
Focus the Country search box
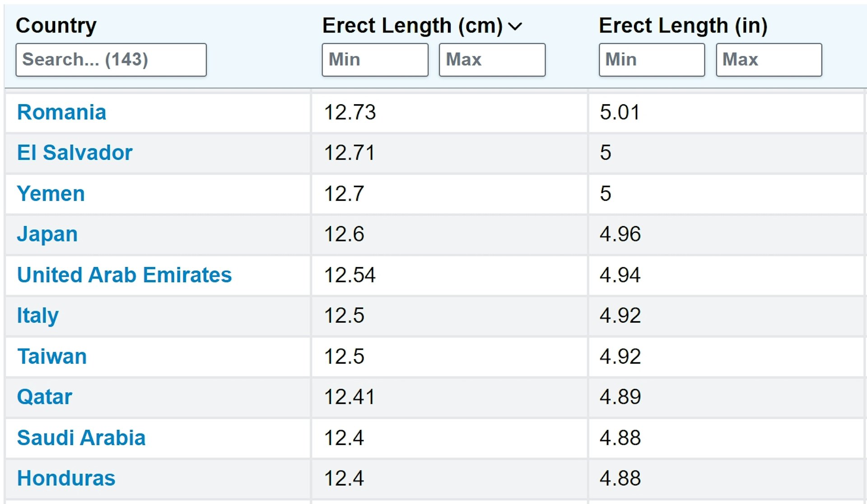[111, 60]
